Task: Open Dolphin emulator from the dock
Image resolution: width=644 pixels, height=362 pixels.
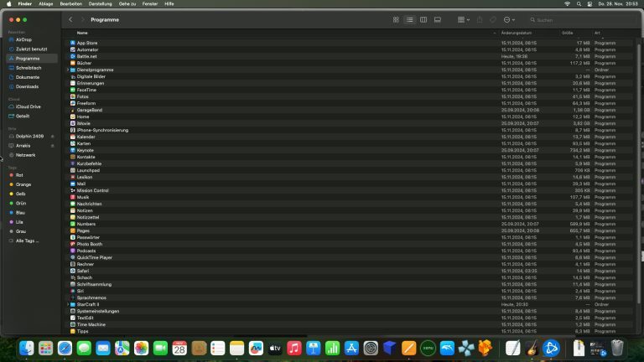Action: 447,349
